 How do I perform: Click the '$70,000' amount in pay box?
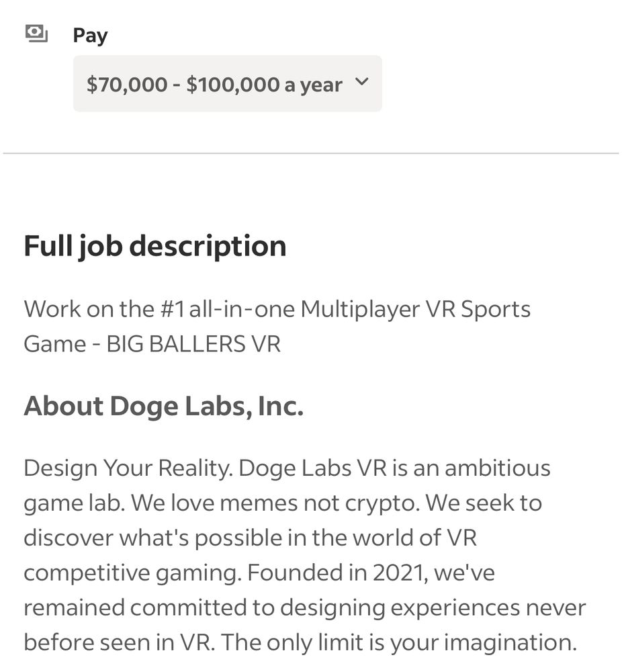pos(127,84)
